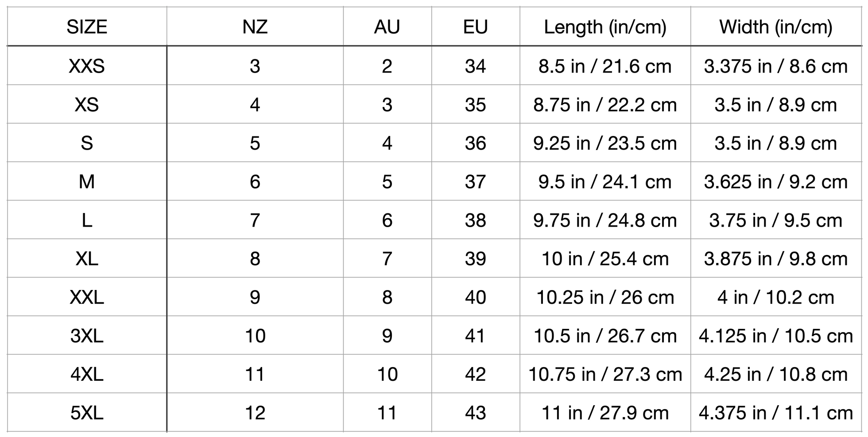Viewport: 868px width, 437px height.
Task: Click the 4.375 in / 11.1 cm width cell
Action: point(776,413)
